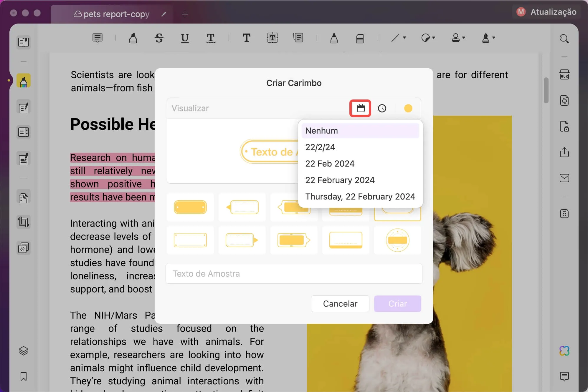Select Nenhum in the date list
The image size is (588, 392).
[322, 131]
